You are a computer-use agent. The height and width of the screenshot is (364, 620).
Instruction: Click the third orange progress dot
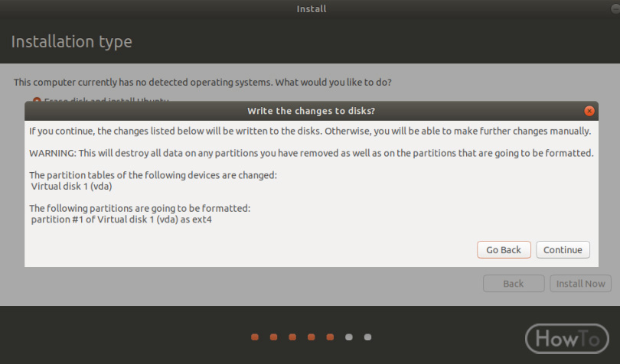(292, 337)
